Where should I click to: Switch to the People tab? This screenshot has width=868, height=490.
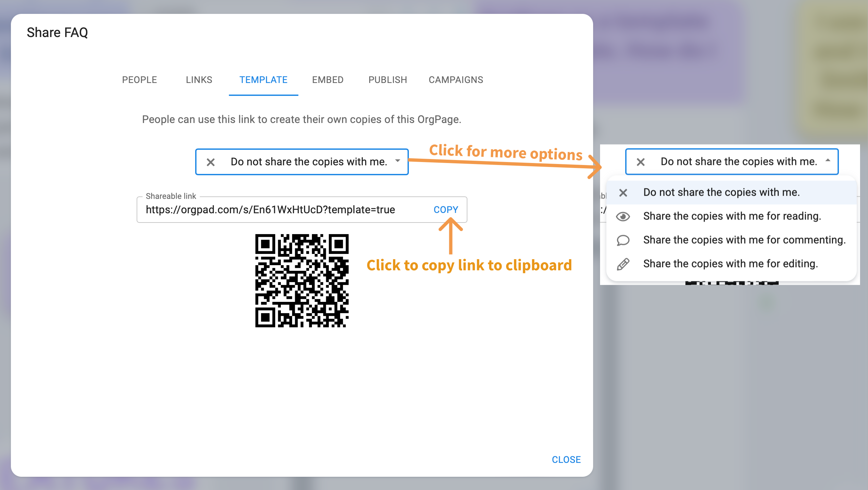pyautogui.click(x=140, y=80)
